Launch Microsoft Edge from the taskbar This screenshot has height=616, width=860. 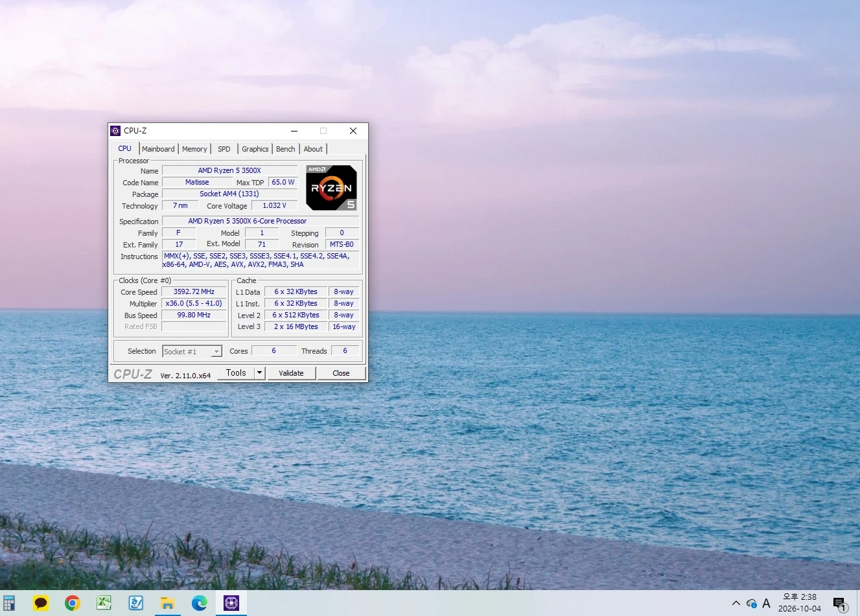click(x=200, y=603)
